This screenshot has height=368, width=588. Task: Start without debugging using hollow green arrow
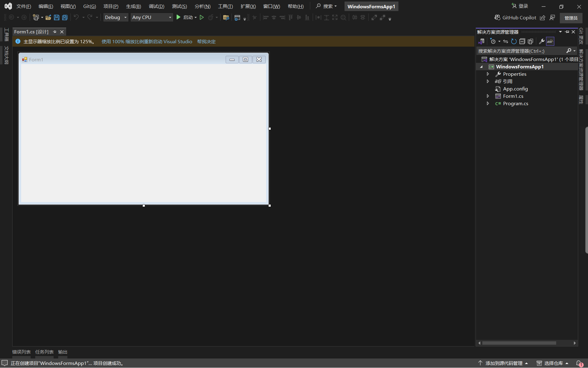coord(202,17)
